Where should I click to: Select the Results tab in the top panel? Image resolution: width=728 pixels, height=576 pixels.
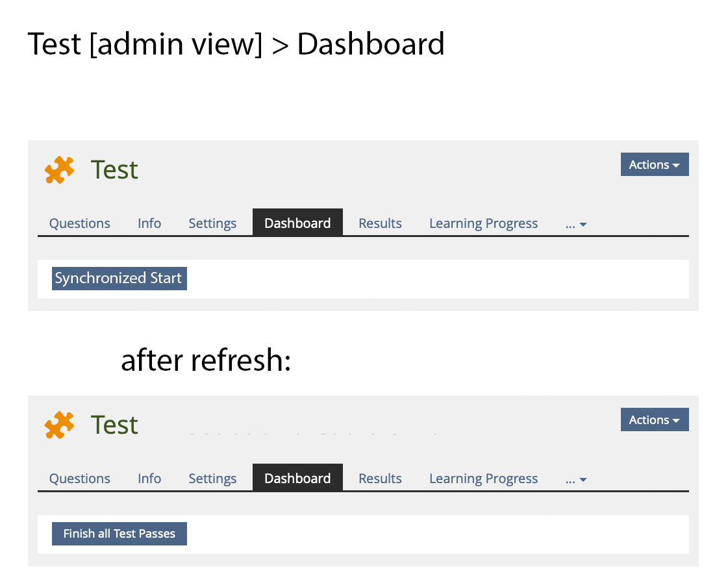point(380,223)
